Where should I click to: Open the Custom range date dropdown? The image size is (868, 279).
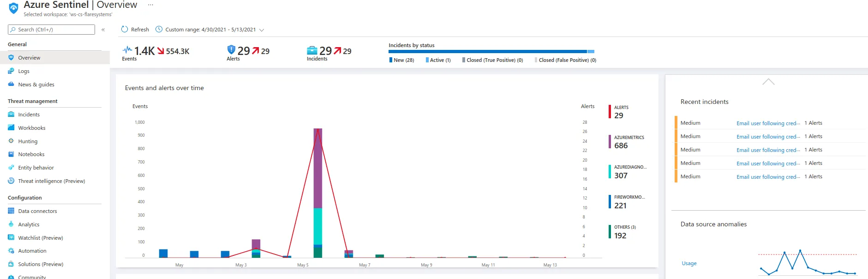[x=210, y=30]
